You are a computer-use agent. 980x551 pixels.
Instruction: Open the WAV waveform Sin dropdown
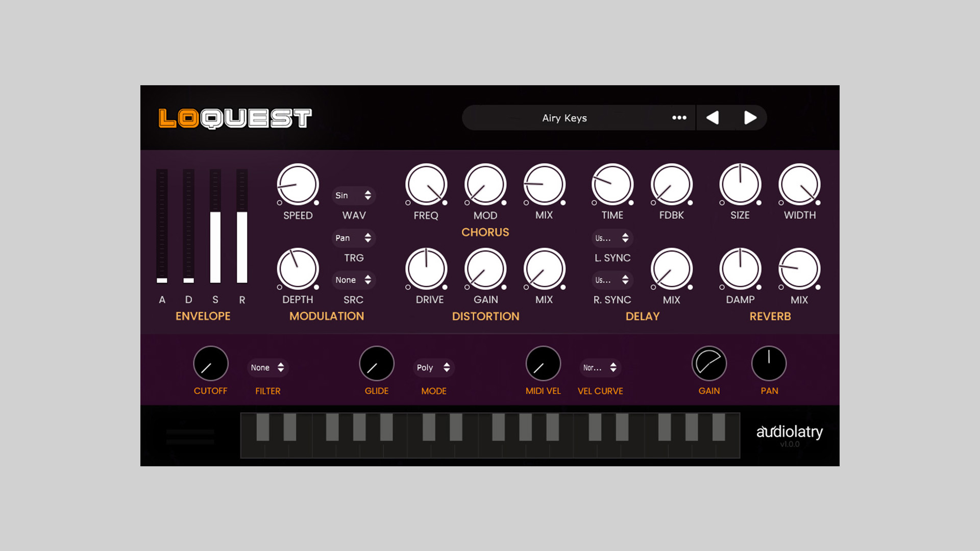pyautogui.click(x=354, y=195)
